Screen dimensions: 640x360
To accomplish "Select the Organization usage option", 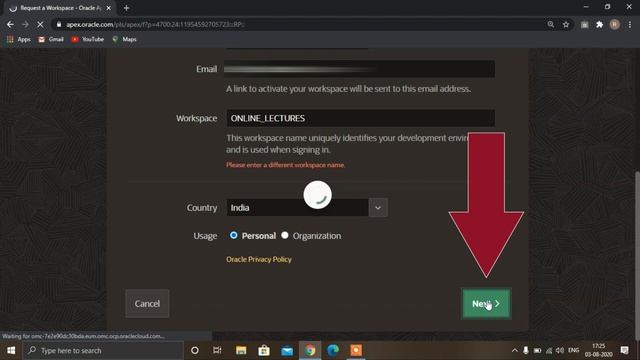I will (x=284, y=236).
